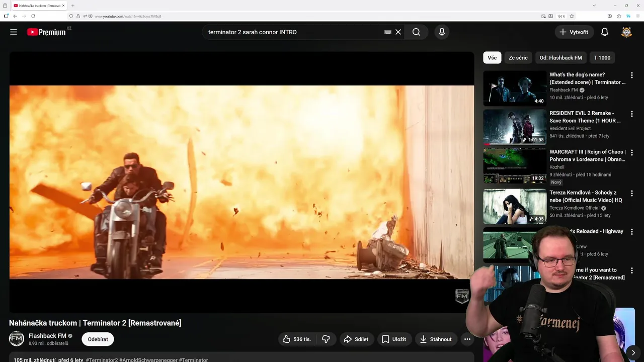This screenshot has height=362, width=644.
Task: Open Kozhell channel name
Action: click(x=557, y=167)
